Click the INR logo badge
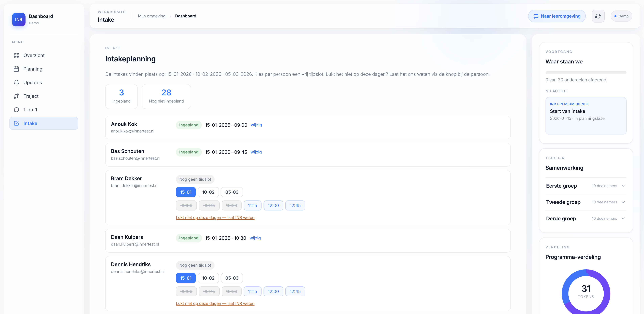The height and width of the screenshot is (314, 644). (19, 19)
